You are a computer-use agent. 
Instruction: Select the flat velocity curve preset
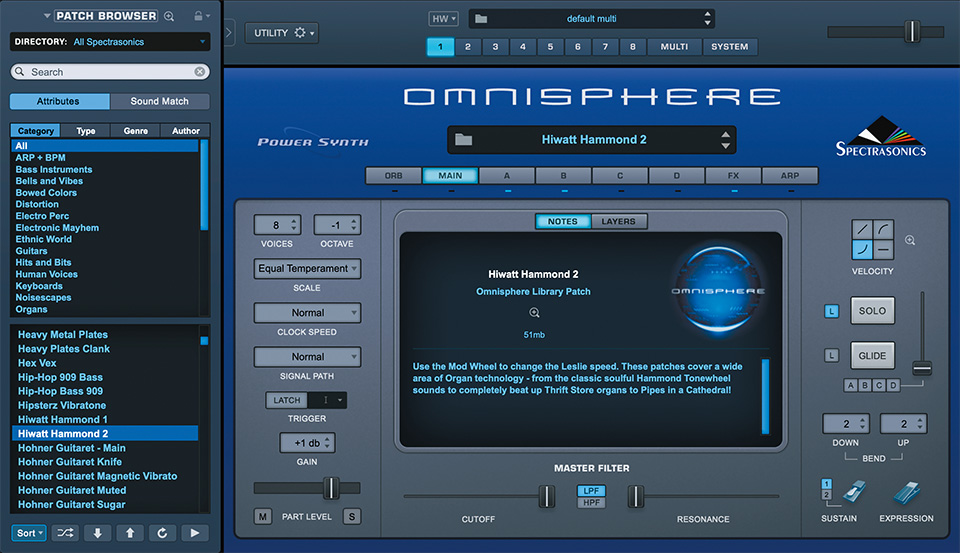click(x=883, y=249)
